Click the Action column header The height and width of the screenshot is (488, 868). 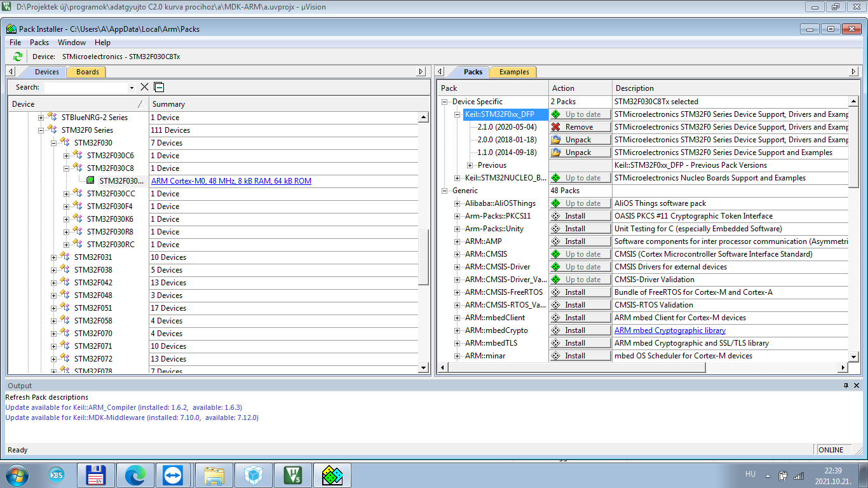click(x=581, y=88)
